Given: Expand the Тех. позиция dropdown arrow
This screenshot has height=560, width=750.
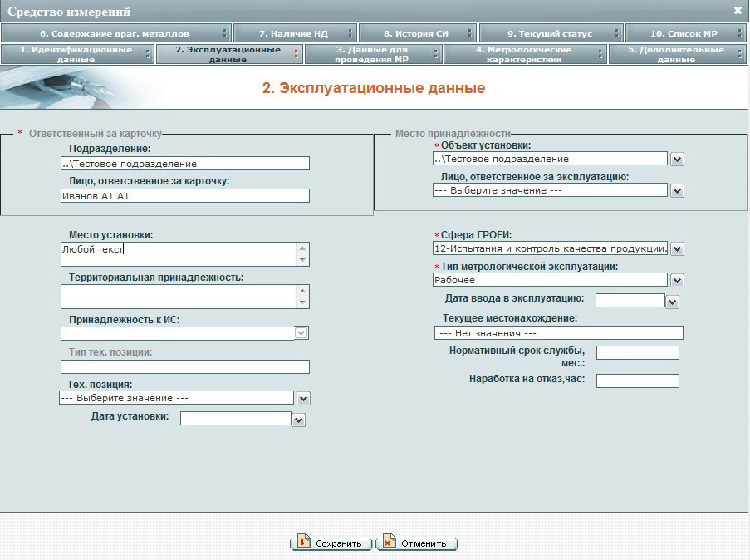Looking at the screenshot, I should coord(304,398).
